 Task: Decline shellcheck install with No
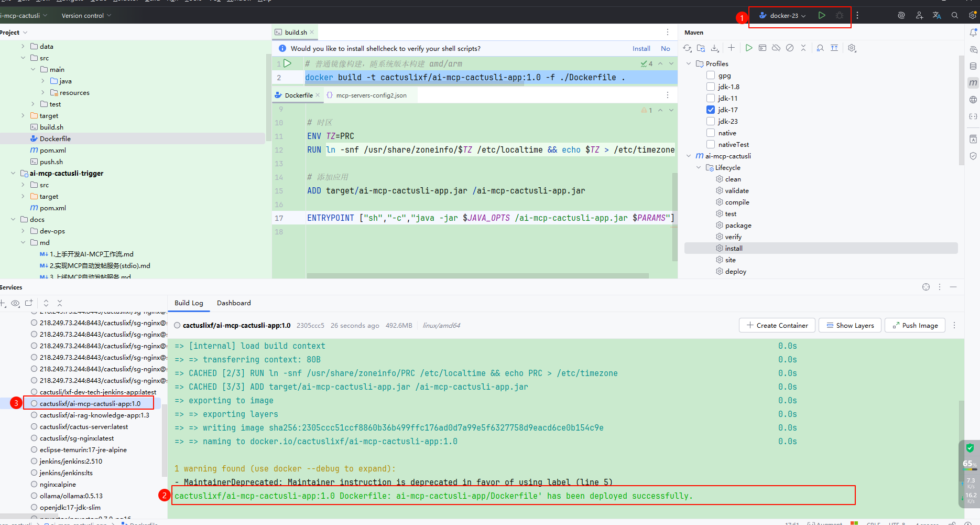(x=666, y=48)
